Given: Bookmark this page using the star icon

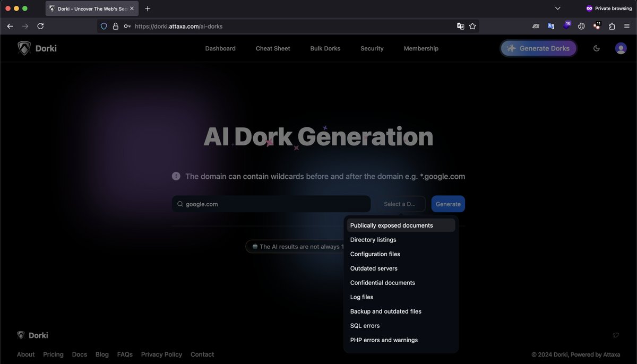Looking at the screenshot, I should [x=472, y=25].
